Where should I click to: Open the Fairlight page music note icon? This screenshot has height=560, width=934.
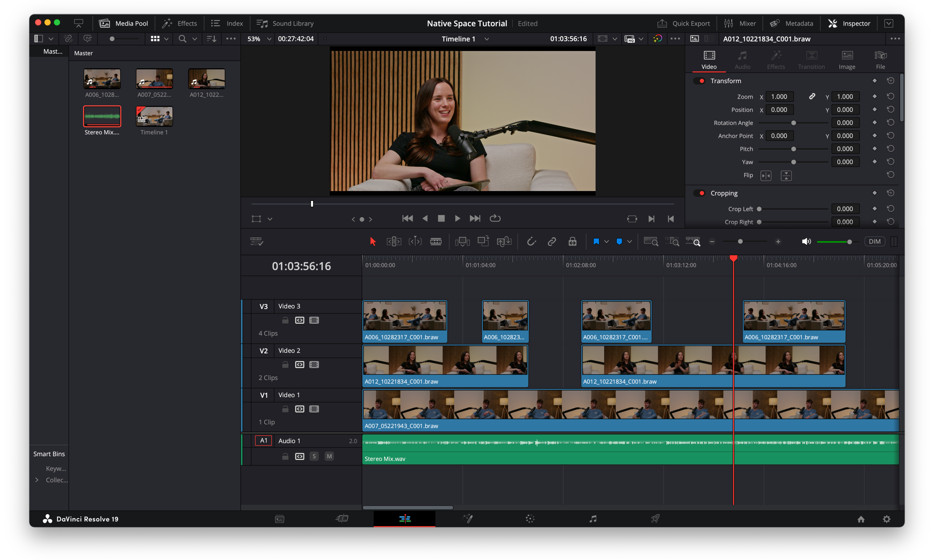tap(593, 519)
